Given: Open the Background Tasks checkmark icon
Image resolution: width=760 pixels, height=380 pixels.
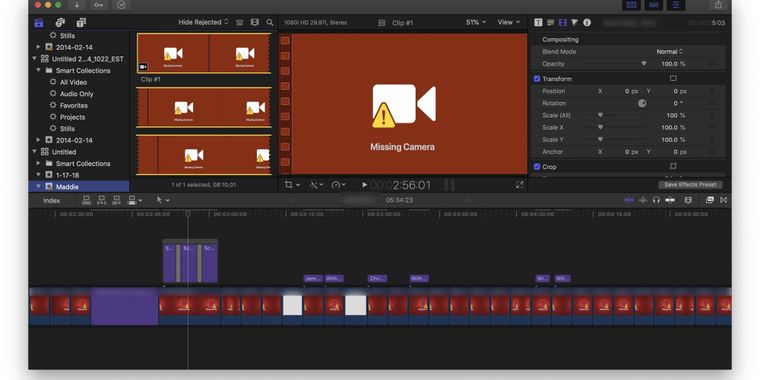Looking at the screenshot, I should pyautogui.click(x=122, y=5).
